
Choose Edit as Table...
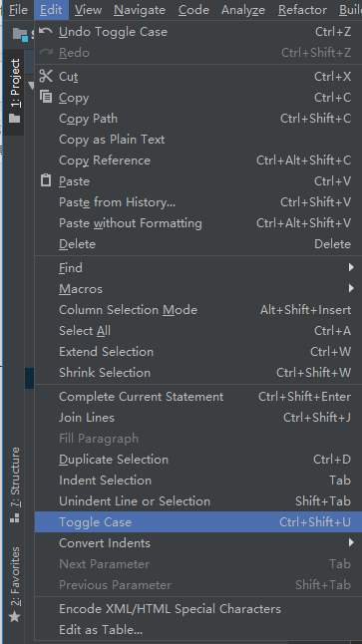click(198, 630)
